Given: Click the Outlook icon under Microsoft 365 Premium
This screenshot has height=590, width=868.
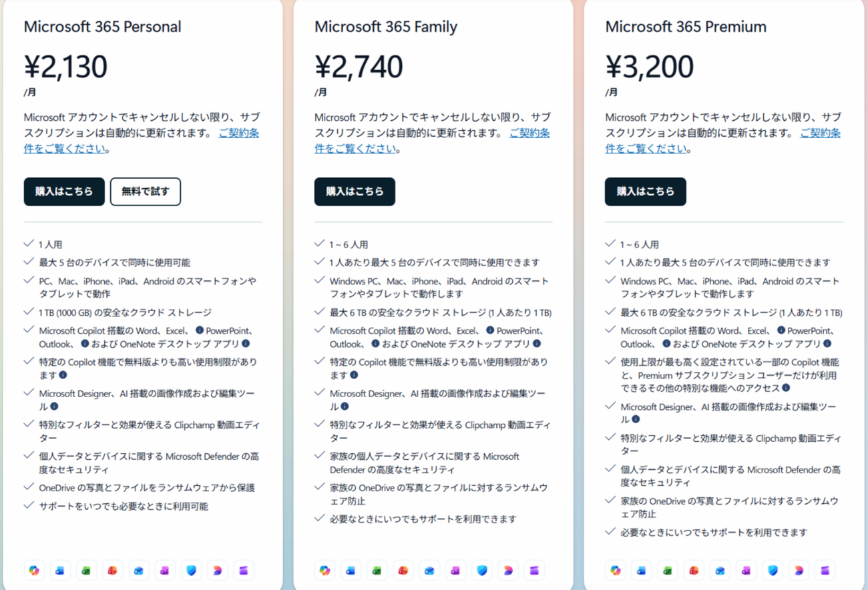Looking at the screenshot, I should point(720,570).
